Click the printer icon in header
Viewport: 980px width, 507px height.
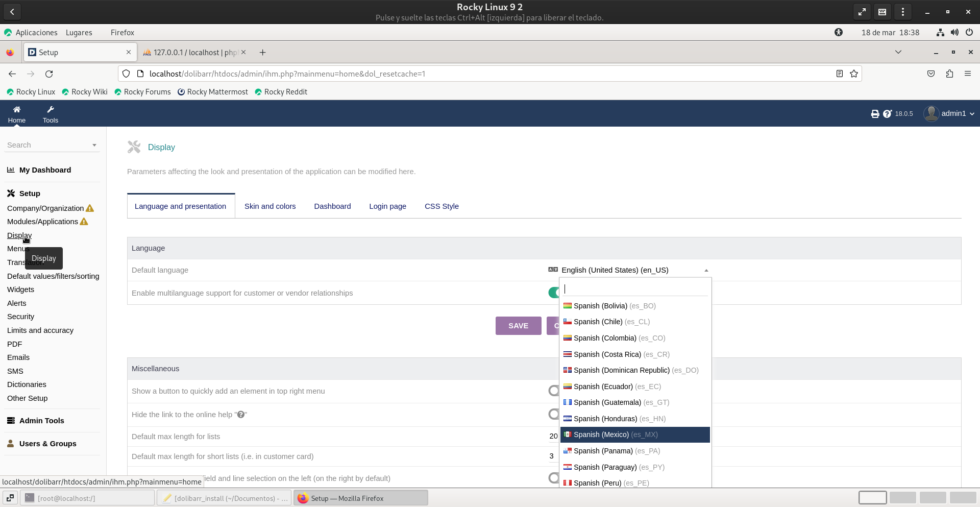pyautogui.click(x=875, y=114)
